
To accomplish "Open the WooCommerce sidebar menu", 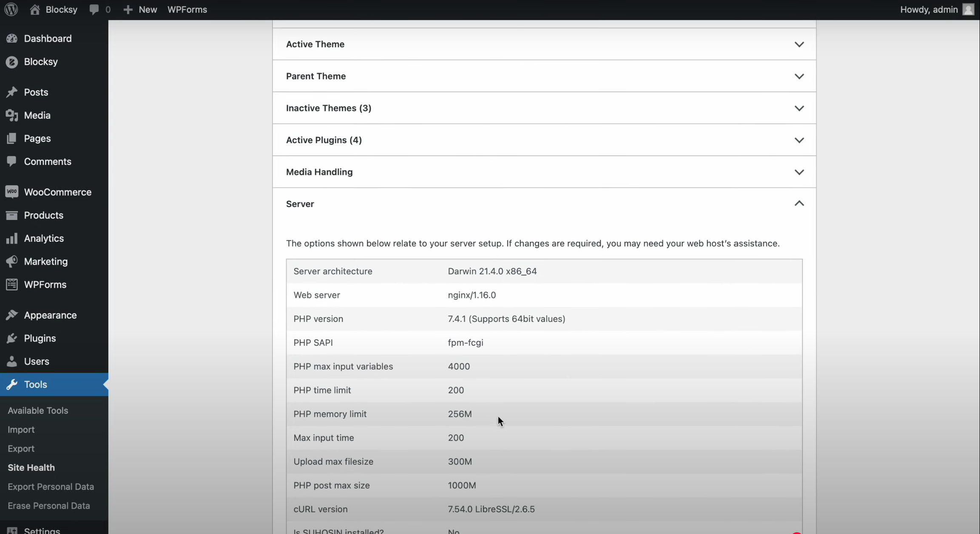I will point(48,192).
